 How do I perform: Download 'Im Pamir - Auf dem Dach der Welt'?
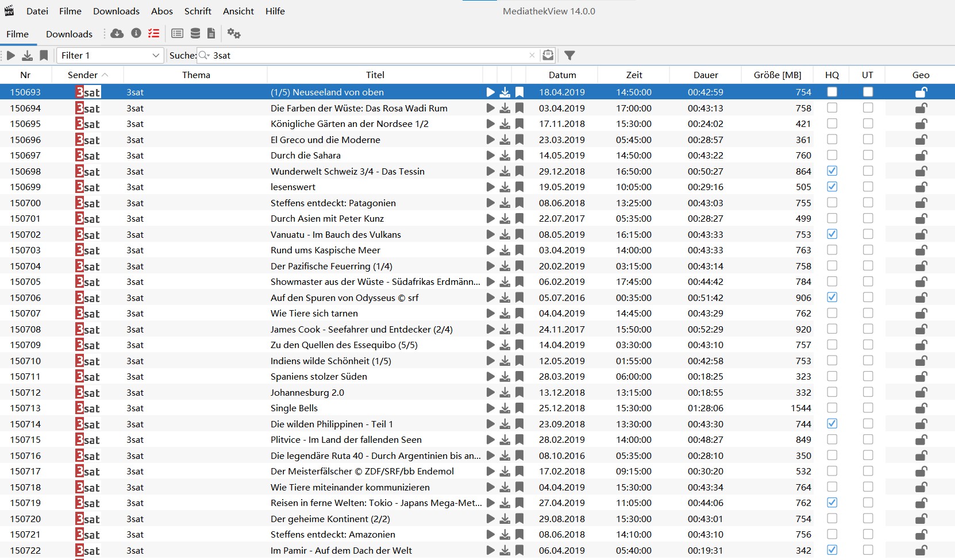pyautogui.click(x=505, y=550)
